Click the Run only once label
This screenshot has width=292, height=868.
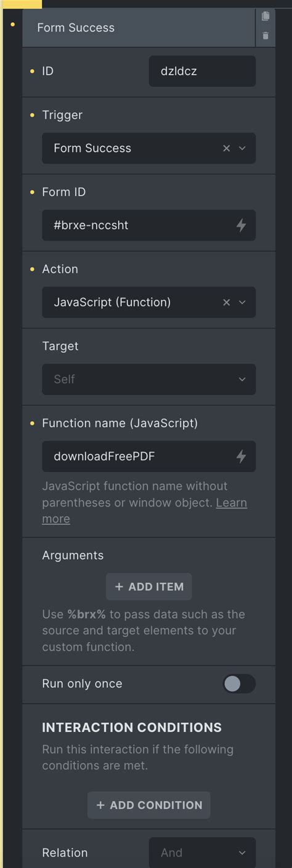82,684
